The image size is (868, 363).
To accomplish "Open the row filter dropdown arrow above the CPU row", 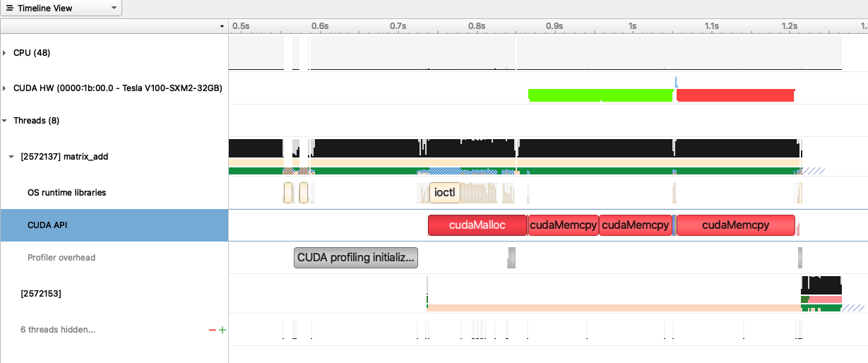I will tap(222, 26).
